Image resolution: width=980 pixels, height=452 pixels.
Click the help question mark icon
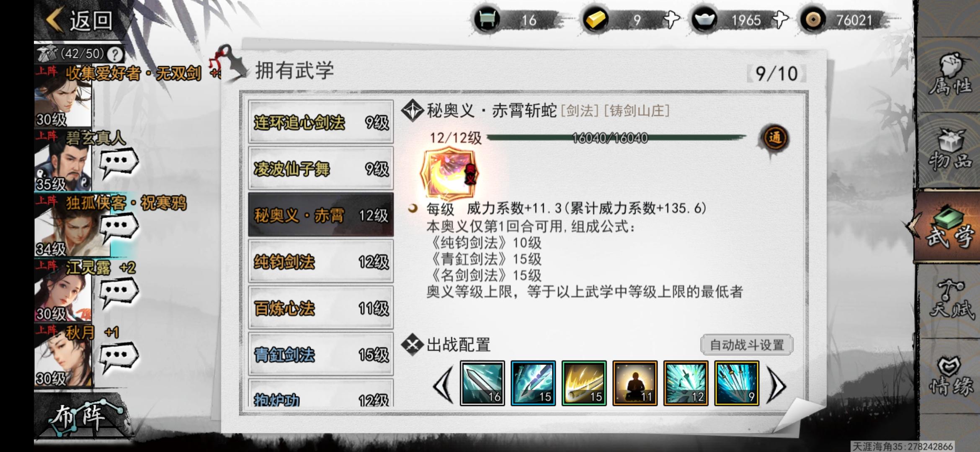[115, 54]
